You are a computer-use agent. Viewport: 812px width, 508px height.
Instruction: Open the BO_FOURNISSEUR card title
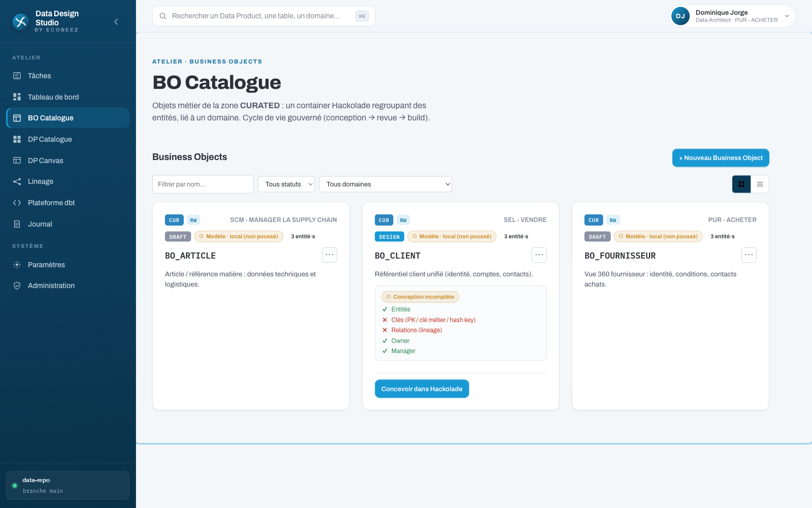tap(620, 256)
